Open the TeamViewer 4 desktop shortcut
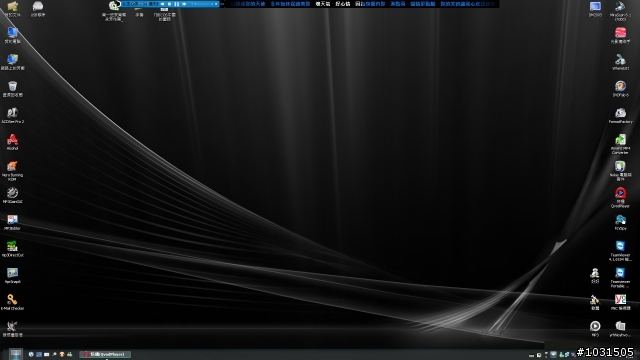Image resolution: width=640 pixels, height=360 pixels. click(x=620, y=246)
